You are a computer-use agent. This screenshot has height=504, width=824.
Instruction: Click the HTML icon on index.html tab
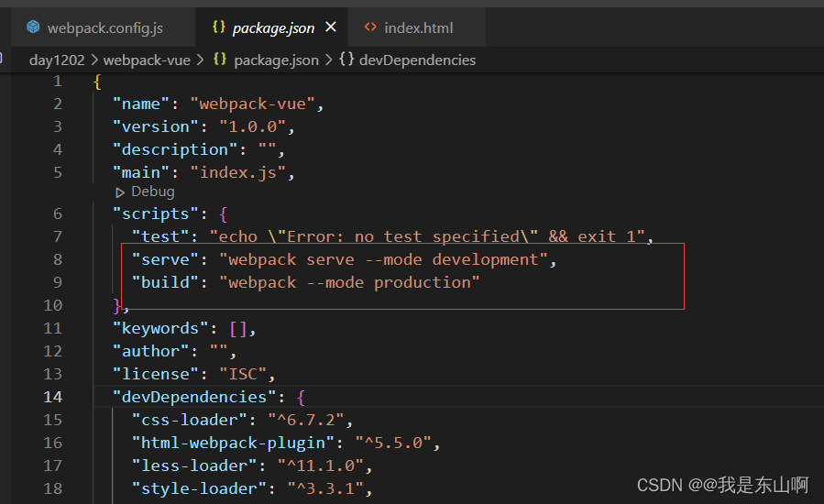click(x=370, y=27)
